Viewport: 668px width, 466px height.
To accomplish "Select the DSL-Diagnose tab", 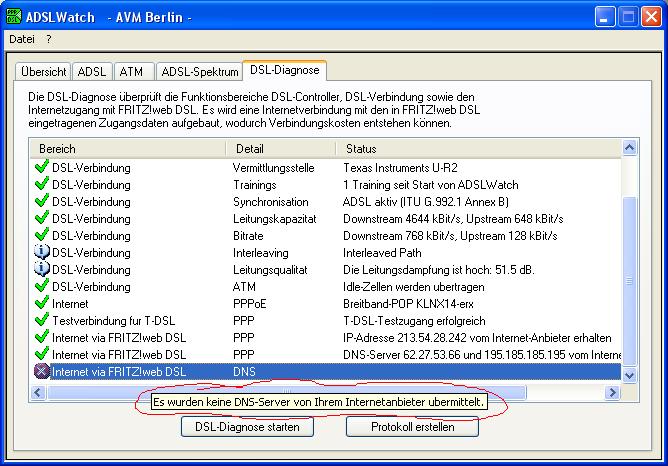I will click(x=285, y=70).
